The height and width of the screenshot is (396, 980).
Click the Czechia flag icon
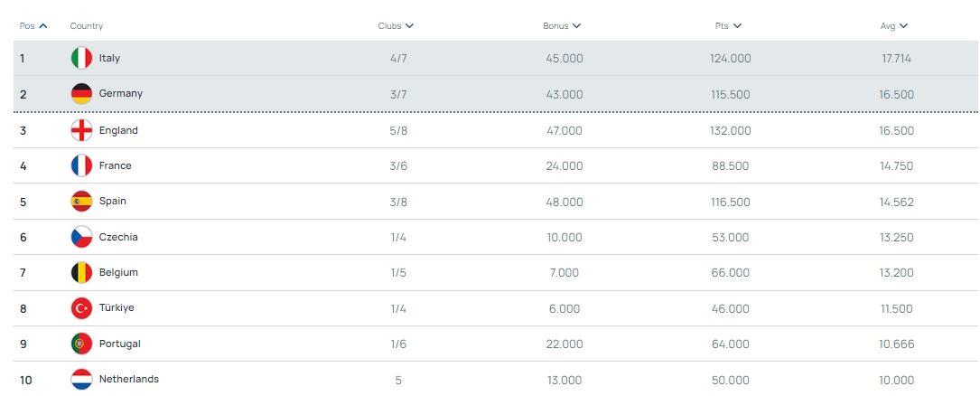(x=81, y=237)
